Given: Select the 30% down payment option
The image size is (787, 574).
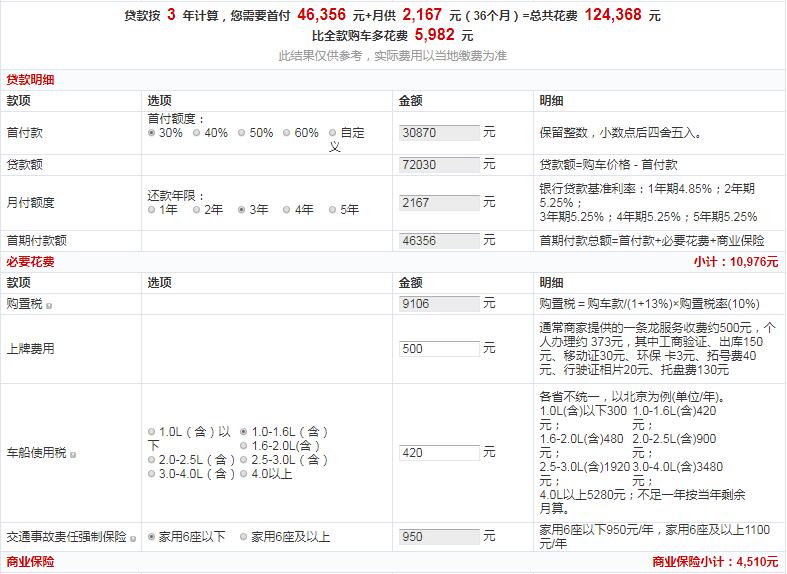Looking at the screenshot, I should click(152, 133).
